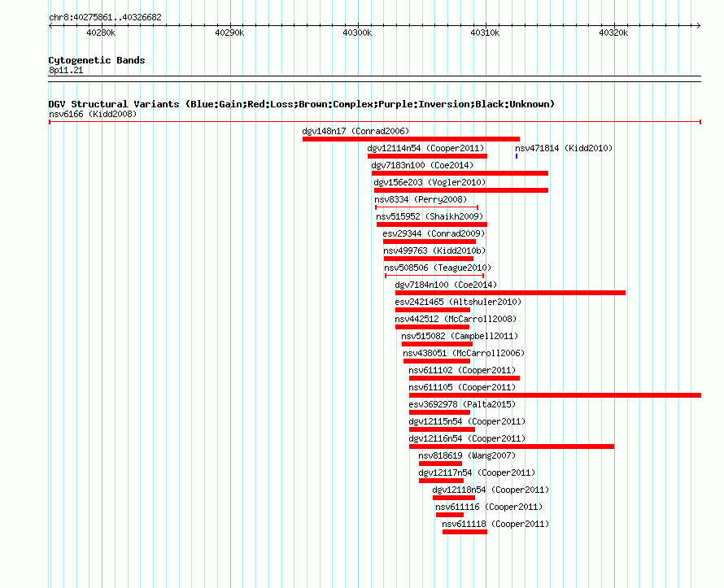Select dgv12117n54 (Cooper2011) label
Screen dimensions: 724x588
[477, 473]
